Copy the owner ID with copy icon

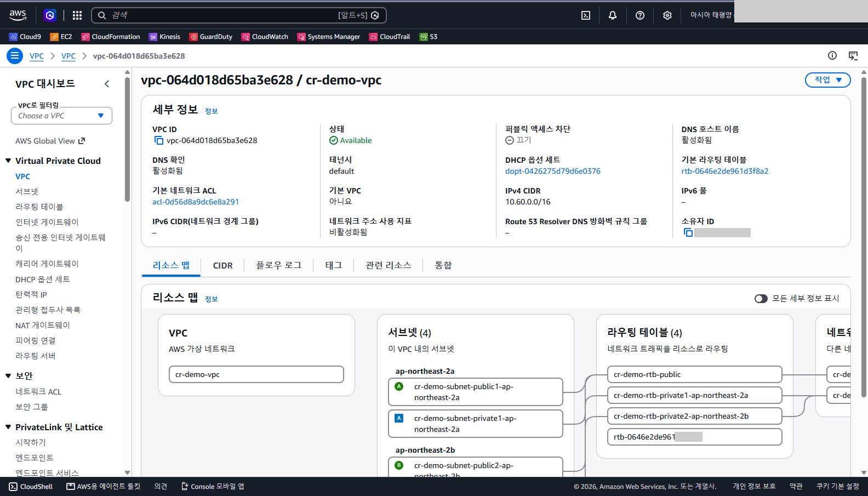point(688,232)
